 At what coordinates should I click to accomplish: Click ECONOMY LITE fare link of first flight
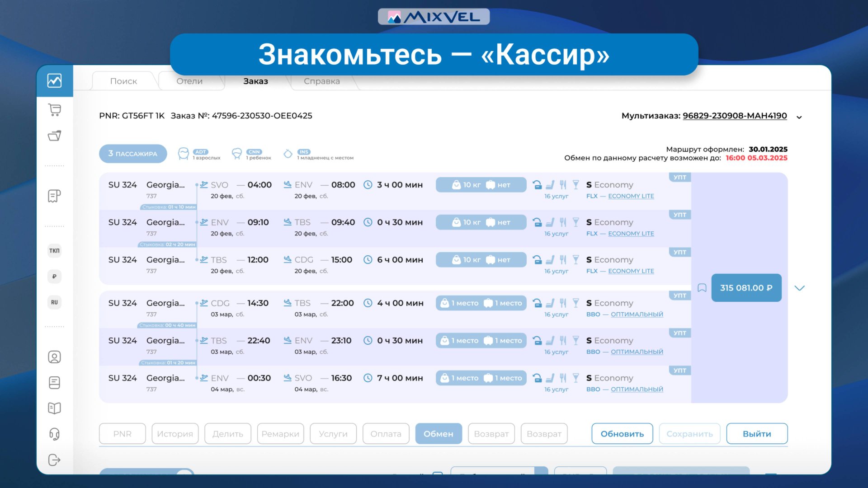coord(631,196)
